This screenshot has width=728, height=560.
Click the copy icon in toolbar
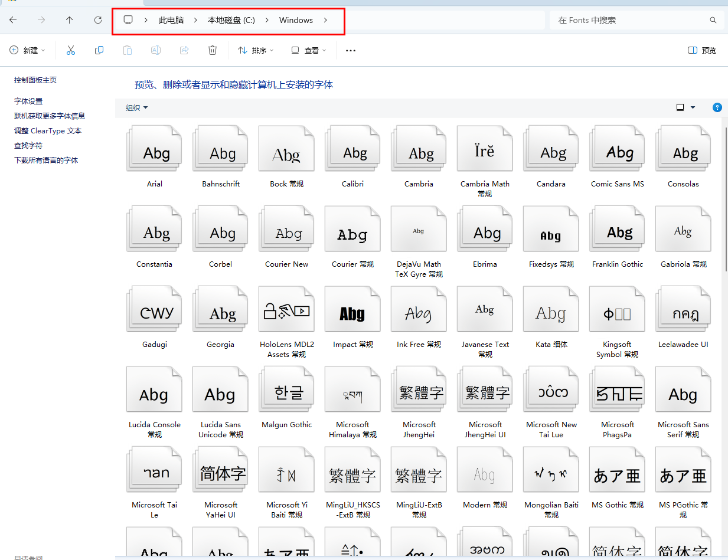click(x=99, y=51)
